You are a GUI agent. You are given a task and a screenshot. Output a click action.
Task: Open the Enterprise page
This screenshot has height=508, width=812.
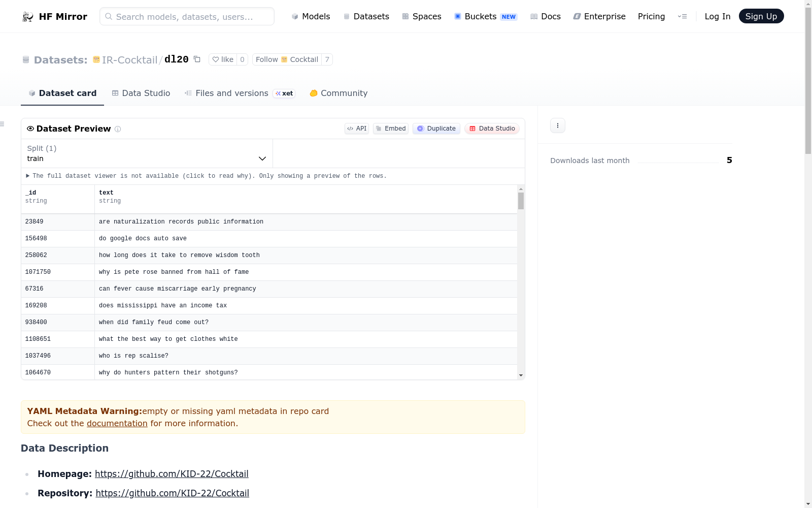pyautogui.click(x=599, y=16)
